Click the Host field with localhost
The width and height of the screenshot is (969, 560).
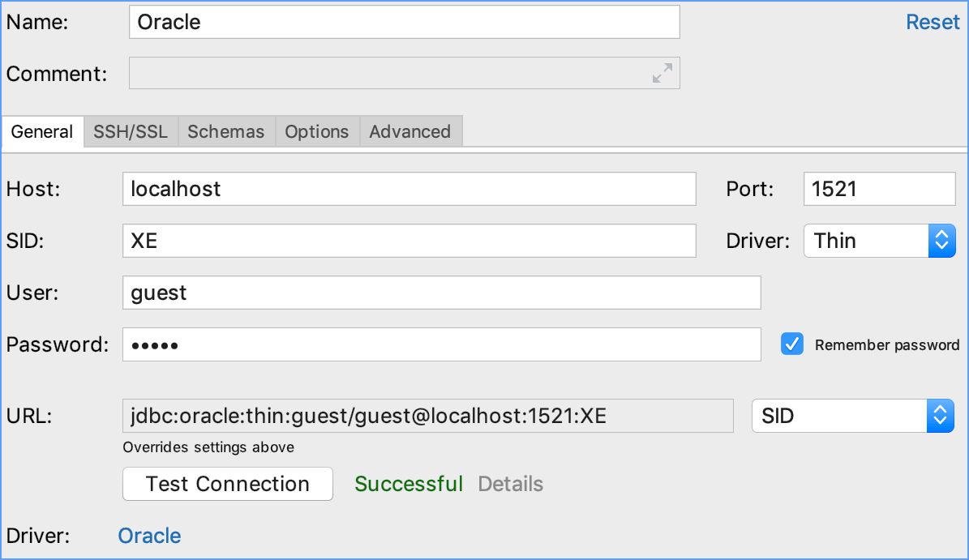point(409,189)
